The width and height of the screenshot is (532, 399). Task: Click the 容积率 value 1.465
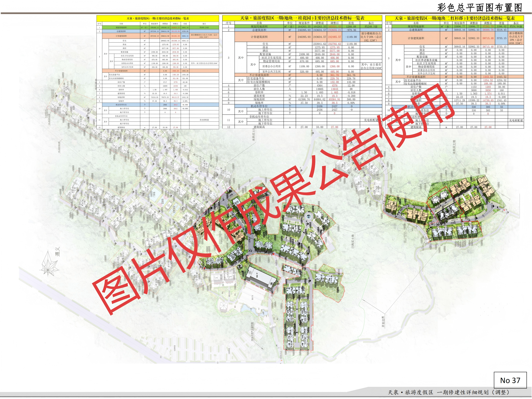(x=335, y=92)
